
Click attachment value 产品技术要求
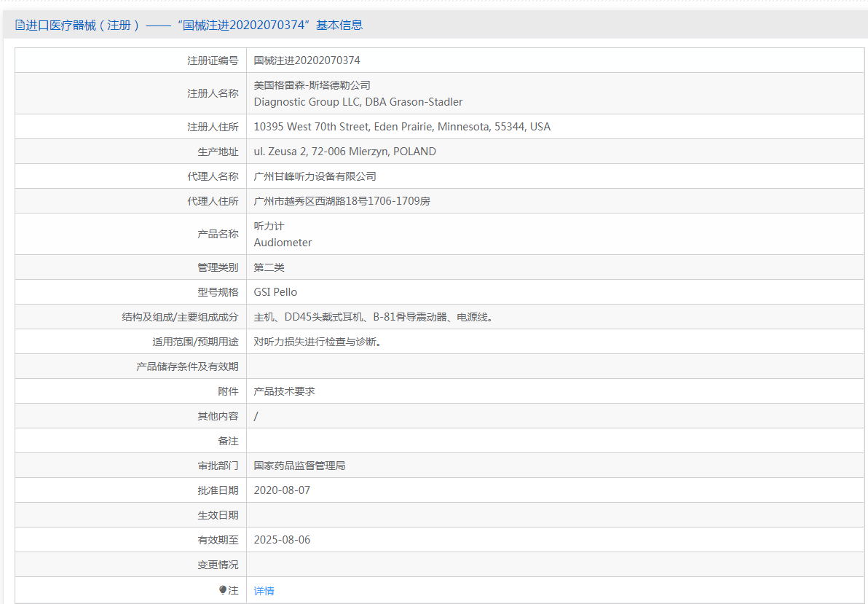[x=284, y=391]
